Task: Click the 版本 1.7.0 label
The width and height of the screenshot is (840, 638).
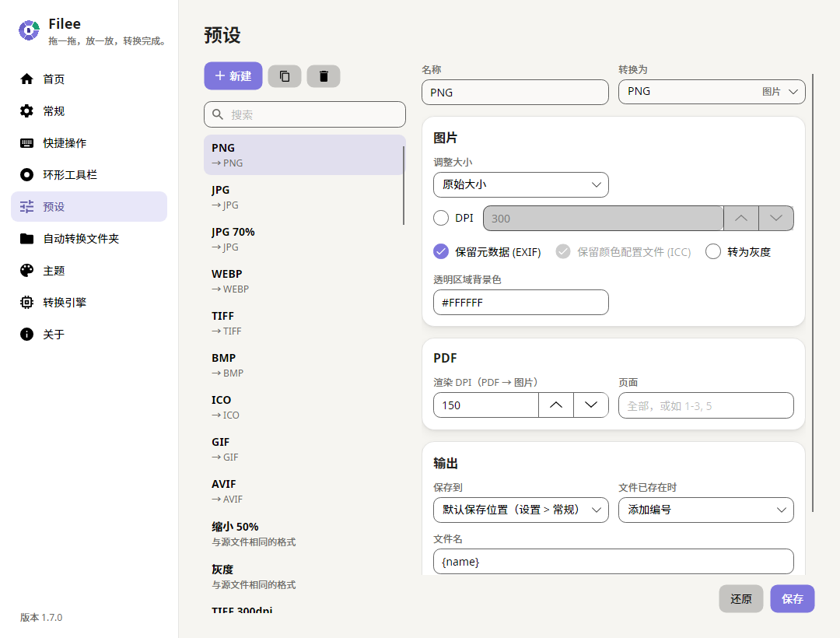Action: coord(41,617)
